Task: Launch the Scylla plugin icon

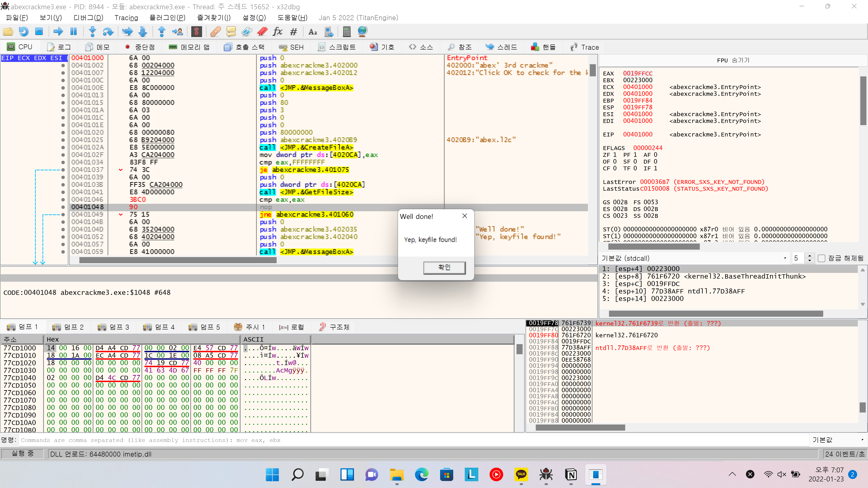Action: [196, 32]
